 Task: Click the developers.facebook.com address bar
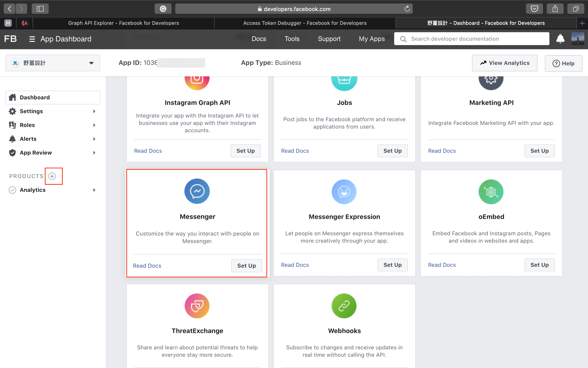294,9
